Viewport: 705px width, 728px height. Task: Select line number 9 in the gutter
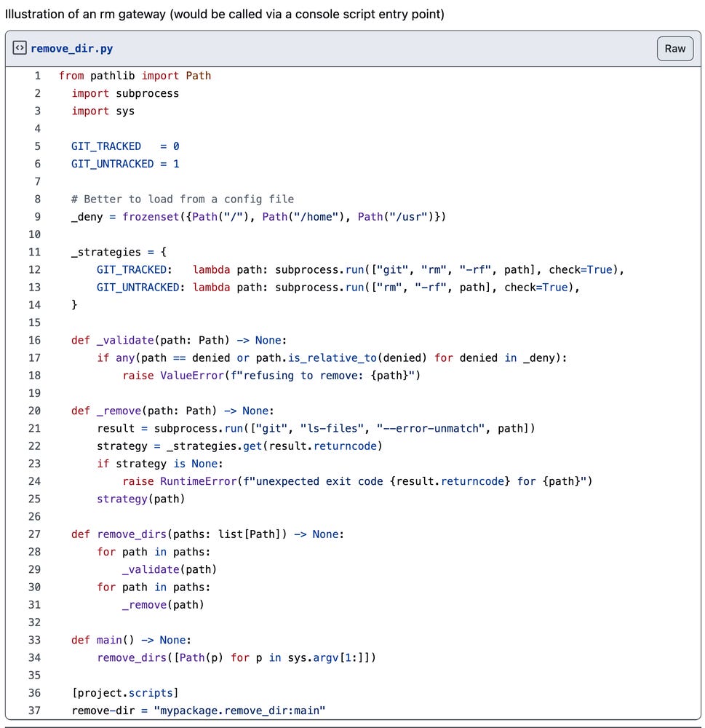pyautogui.click(x=38, y=217)
